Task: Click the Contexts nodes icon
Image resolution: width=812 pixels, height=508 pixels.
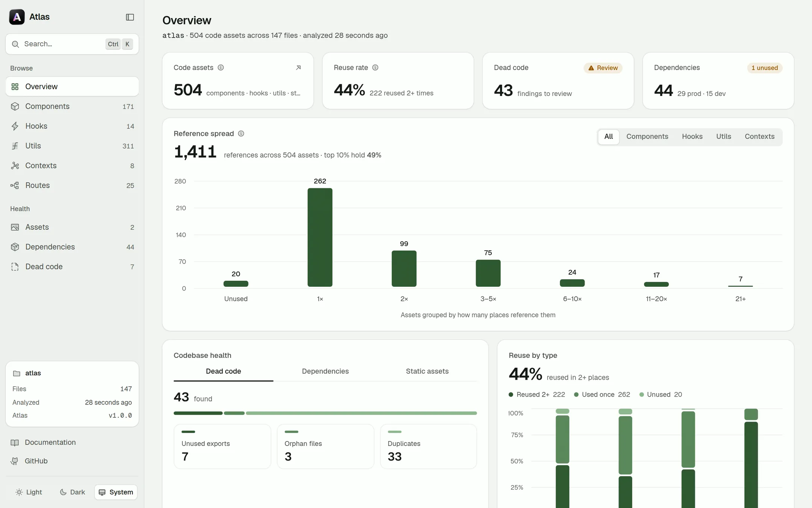Action: (x=15, y=166)
